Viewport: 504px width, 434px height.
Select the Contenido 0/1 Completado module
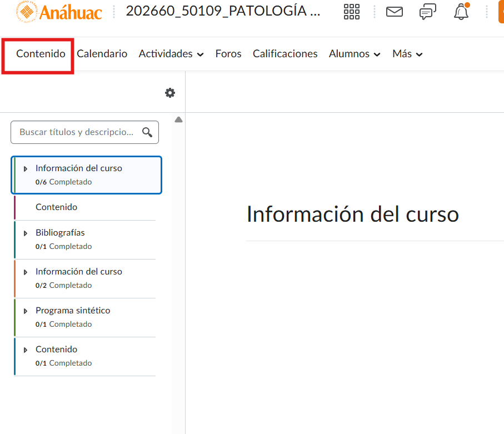(x=85, y=357)
